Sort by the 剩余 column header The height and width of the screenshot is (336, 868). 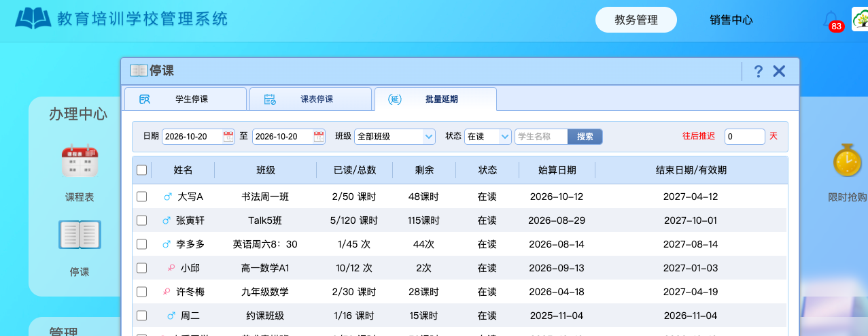pos(424,170)
